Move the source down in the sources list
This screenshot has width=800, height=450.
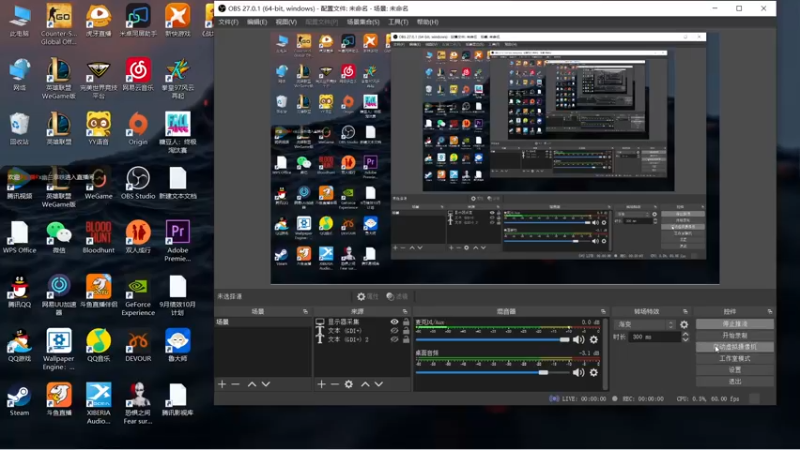[379, 384]
